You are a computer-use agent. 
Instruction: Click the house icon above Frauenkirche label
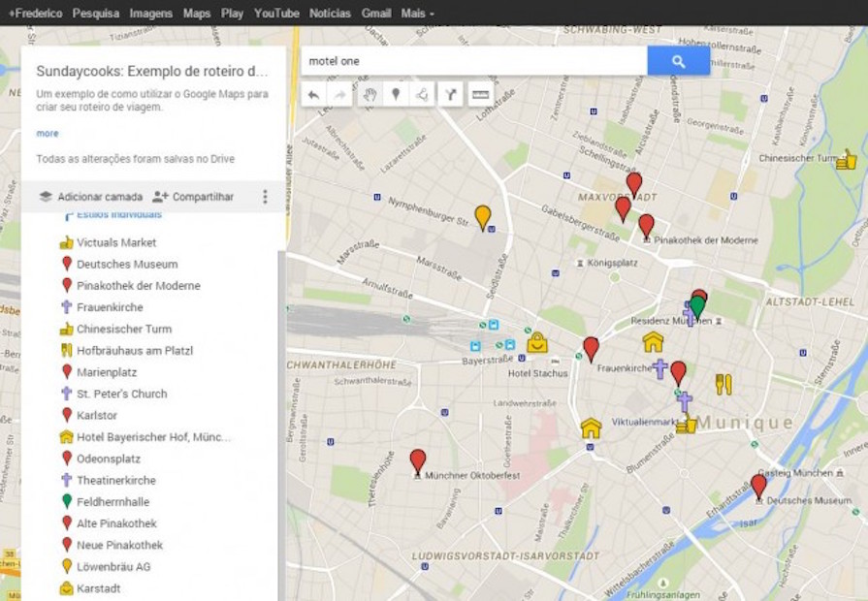pos(654,342)
